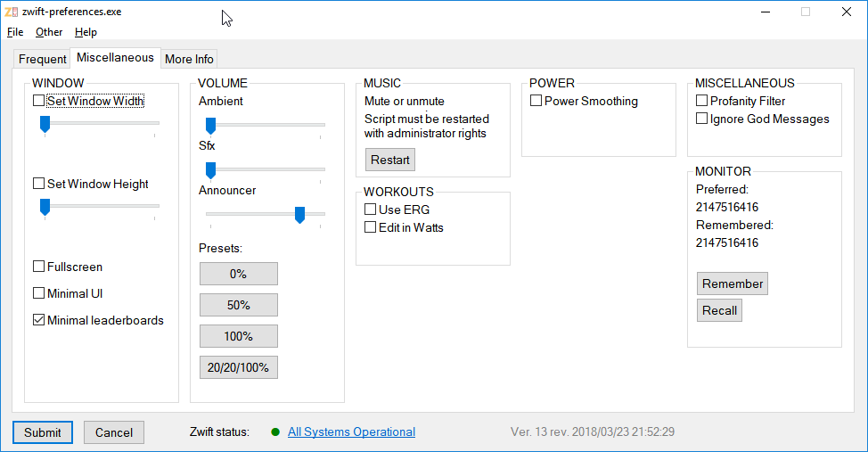Screen dimensions: 868x452
Task: Click the green Zwift status indicator dot
Action: tap(275, 432)
